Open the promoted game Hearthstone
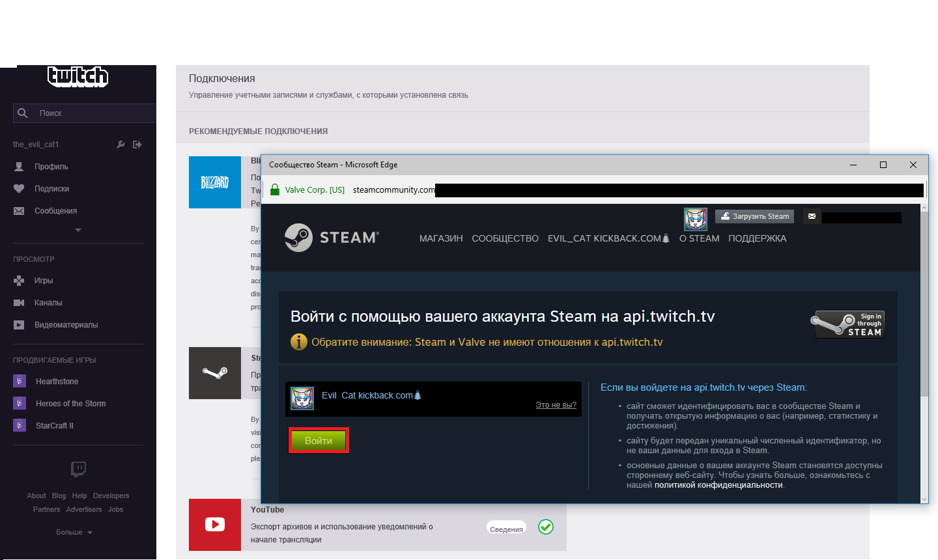 click(57, 382)
